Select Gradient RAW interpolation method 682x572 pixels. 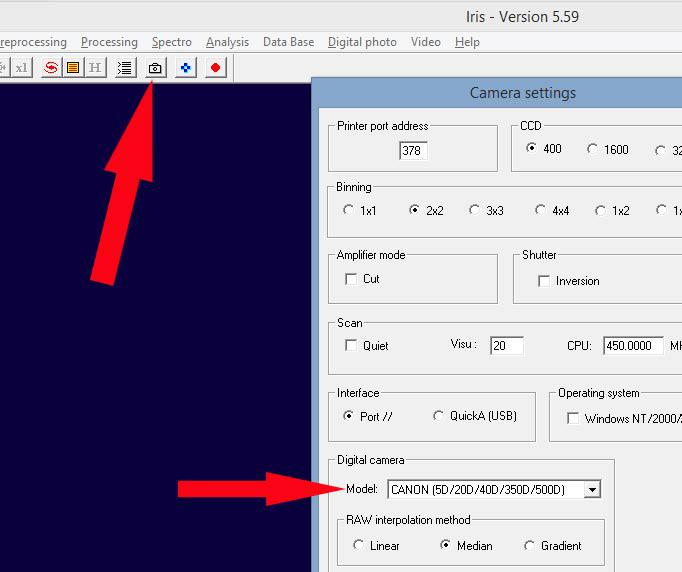(x=529, y=545)
